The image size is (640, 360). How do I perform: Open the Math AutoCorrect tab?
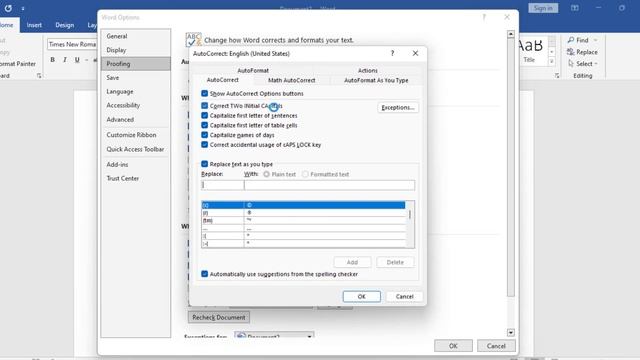pyautogui.click(x=291, y=80)
